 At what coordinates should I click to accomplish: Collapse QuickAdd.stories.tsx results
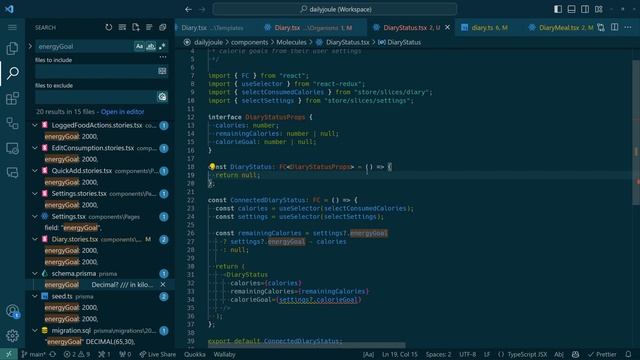[x=35, y=171]
